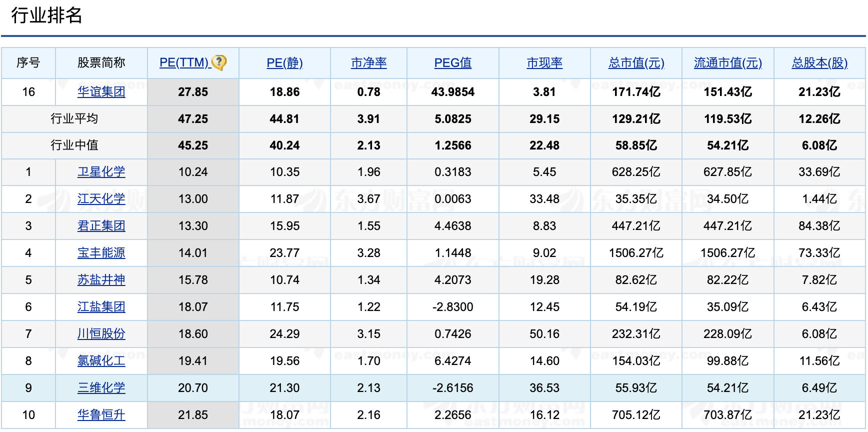Viewport: 868px width, 432px height.
Task: Open 卫星化学 stock link
Action: pyautogui.click(x=101, y=172)
